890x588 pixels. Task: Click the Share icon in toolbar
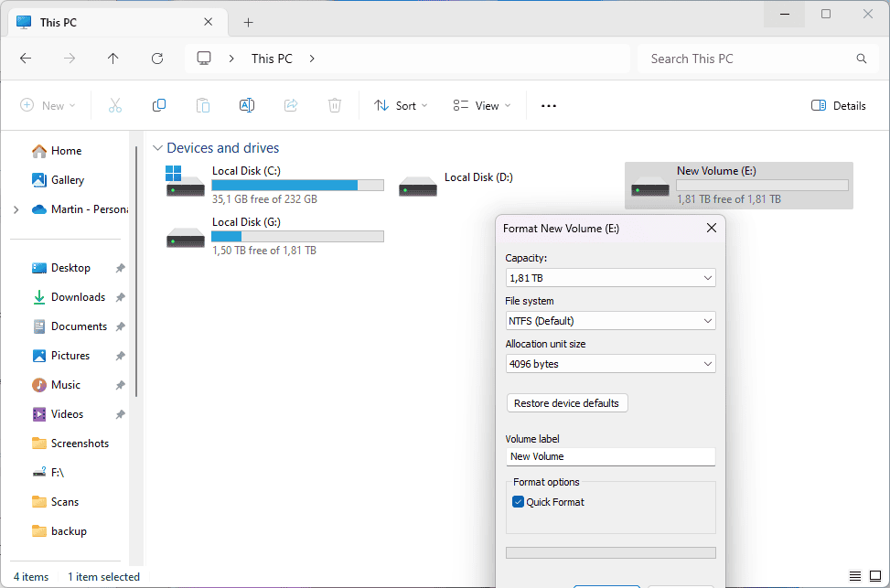click(291, 105)
